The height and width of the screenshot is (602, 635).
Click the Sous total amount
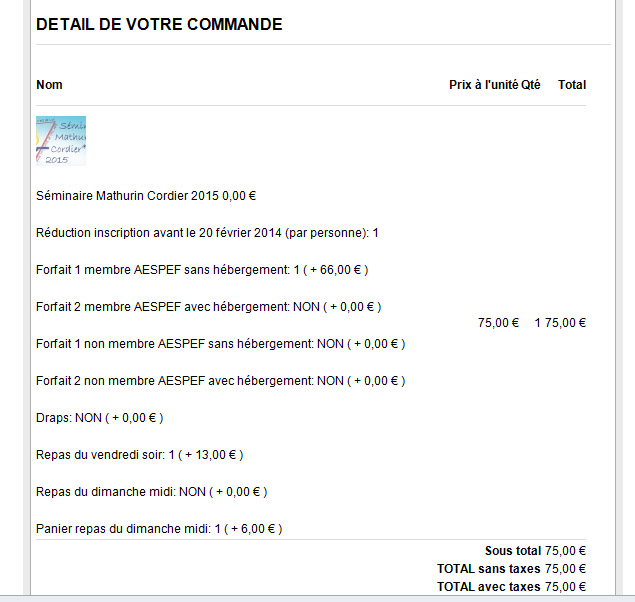click(x=565, y=551)
